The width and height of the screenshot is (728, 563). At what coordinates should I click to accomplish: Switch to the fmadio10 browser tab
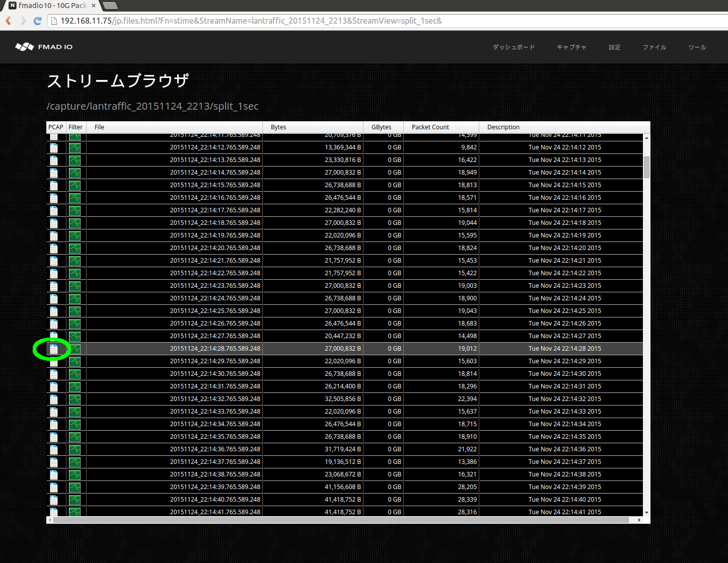pyautogui.click(x=48, y=6)
